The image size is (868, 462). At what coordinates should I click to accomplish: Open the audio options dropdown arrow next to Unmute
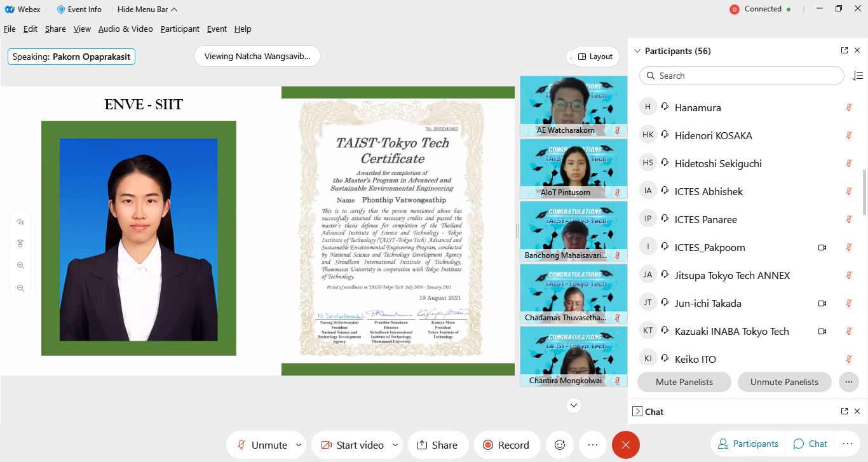click(299, 445)
